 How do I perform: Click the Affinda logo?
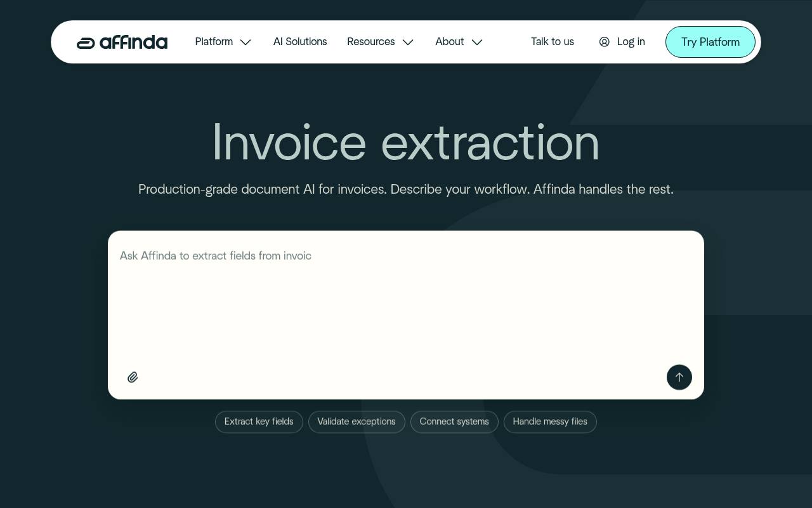(122, 42)
